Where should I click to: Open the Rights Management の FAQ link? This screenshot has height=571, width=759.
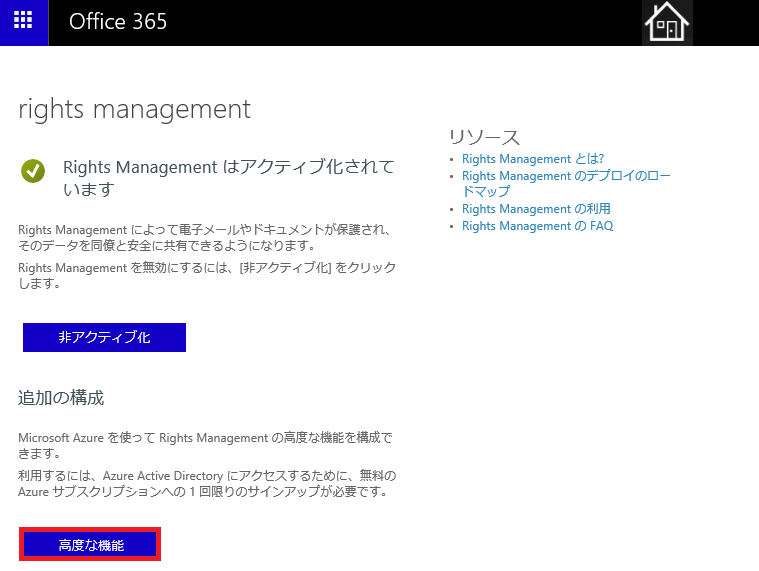[537, 226]
